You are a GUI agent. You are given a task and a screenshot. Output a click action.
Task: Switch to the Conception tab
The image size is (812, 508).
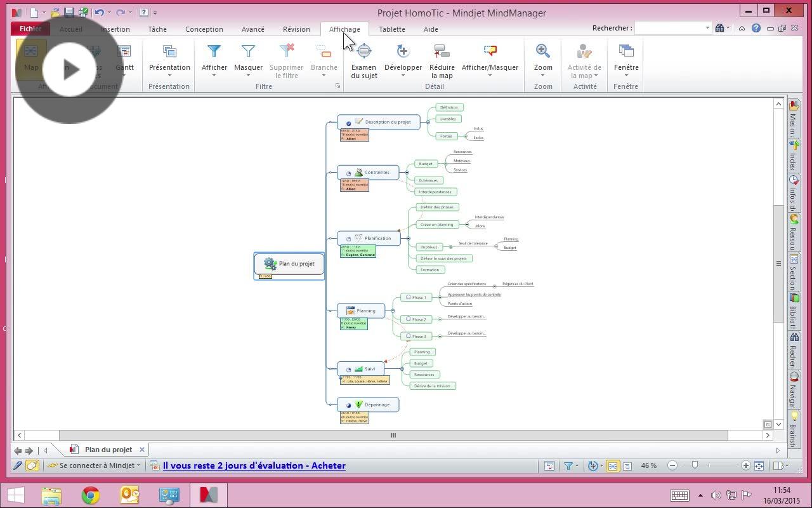[204, 29]
